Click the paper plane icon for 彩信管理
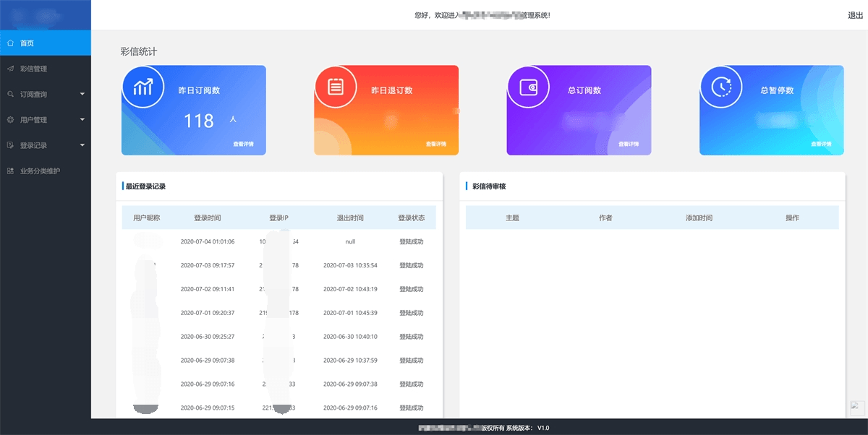This screenshot has height=435, width=868. click(x=10, y=69)
